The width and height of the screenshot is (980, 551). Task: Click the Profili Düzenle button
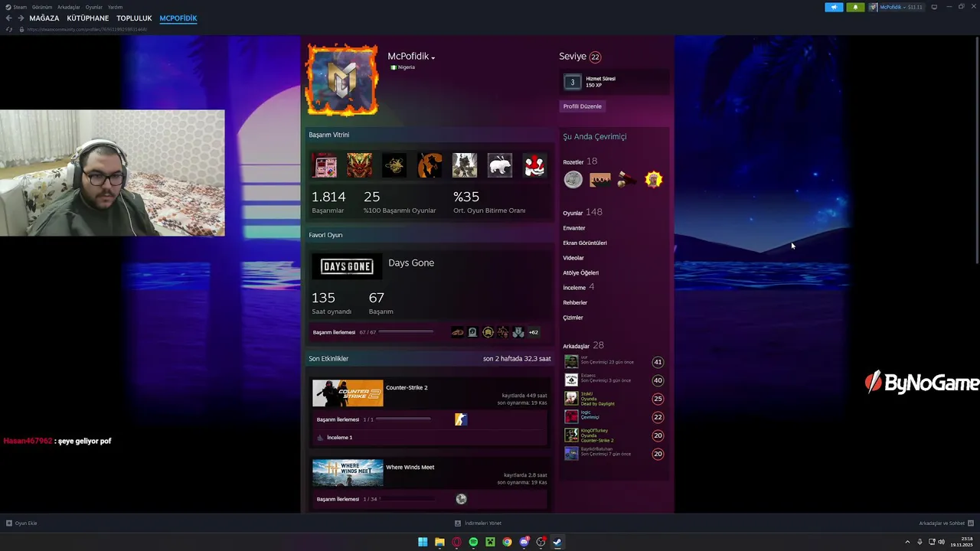click(x=583, y=106)
